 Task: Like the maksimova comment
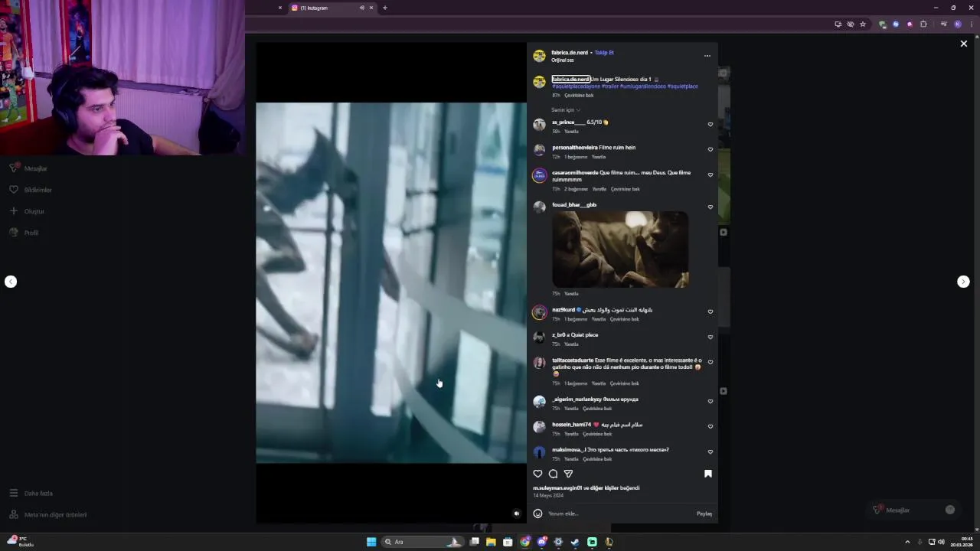click(710, 452)
